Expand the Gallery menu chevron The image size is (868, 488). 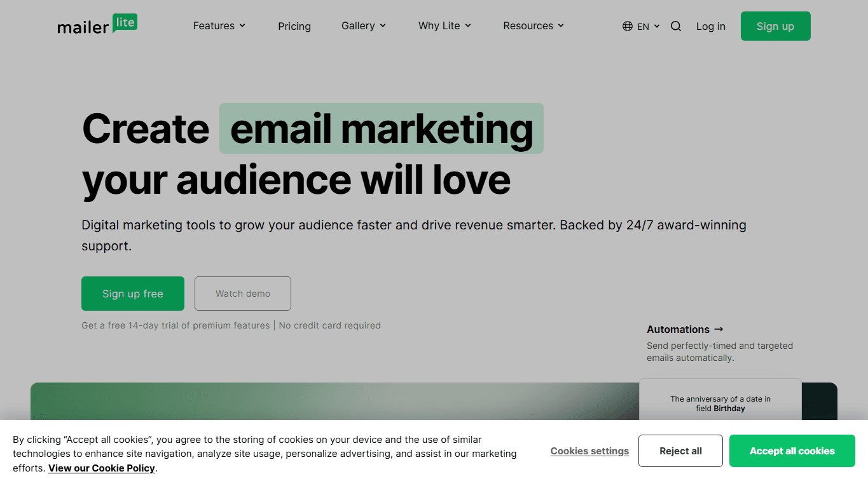[383, 26]
